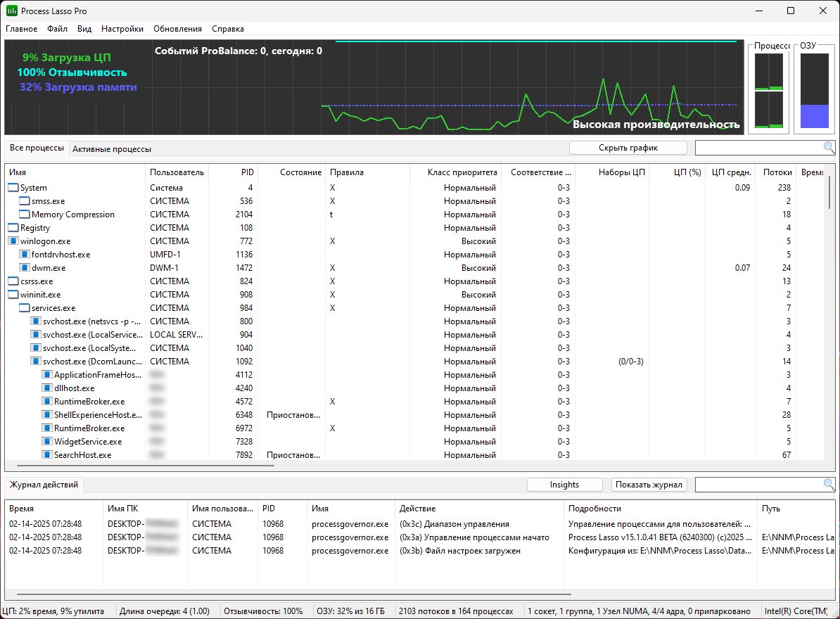Click the svchost.exe (LocalService...) icon
840x619 pixels.
pyautogui.click(x=36, y=335)
